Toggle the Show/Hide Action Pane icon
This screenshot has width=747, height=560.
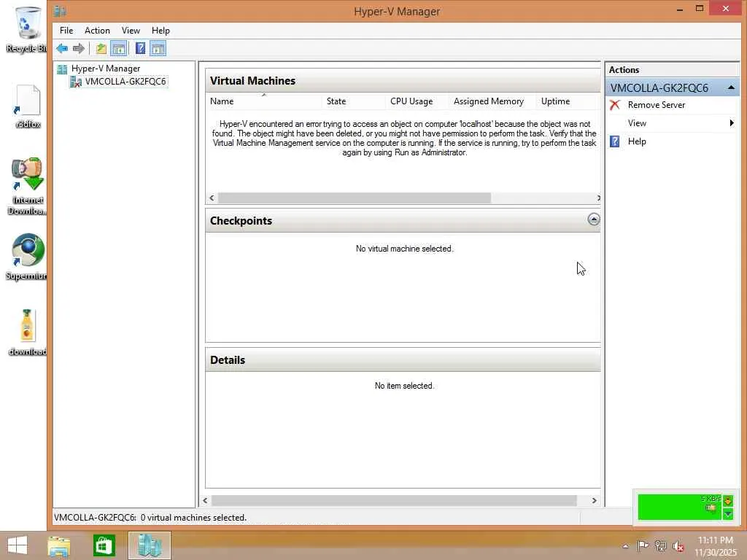point(158,49)
